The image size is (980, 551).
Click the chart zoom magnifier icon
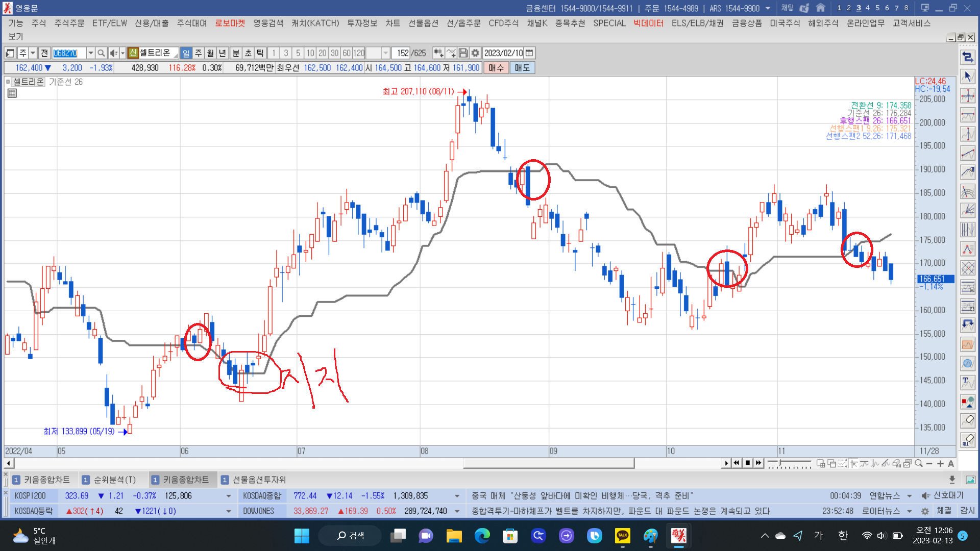click(x=919, y=463)
